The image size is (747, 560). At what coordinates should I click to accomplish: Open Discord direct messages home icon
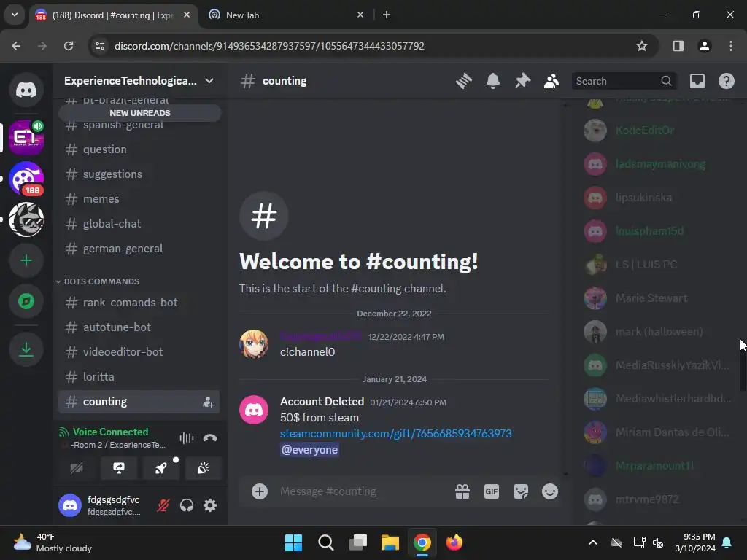[26, 90]
